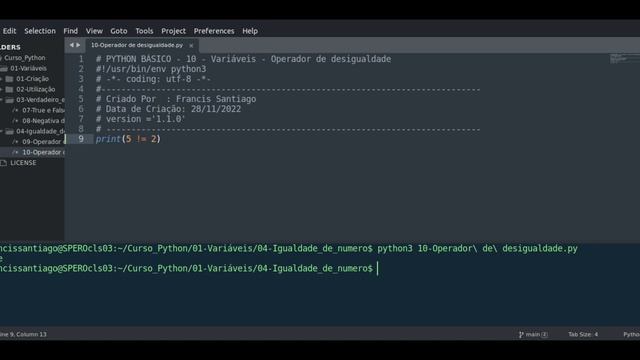Select Curso_Python root folder

click(x=24, y=58)
